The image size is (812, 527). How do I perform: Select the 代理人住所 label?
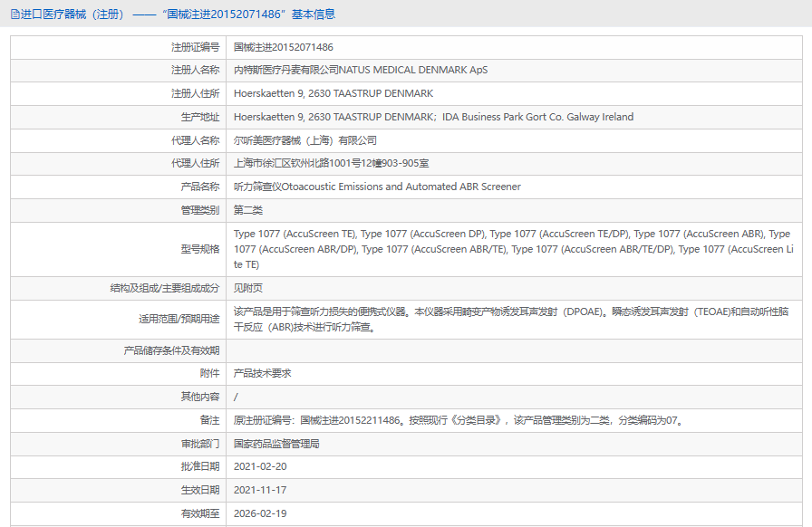(195, 164)
